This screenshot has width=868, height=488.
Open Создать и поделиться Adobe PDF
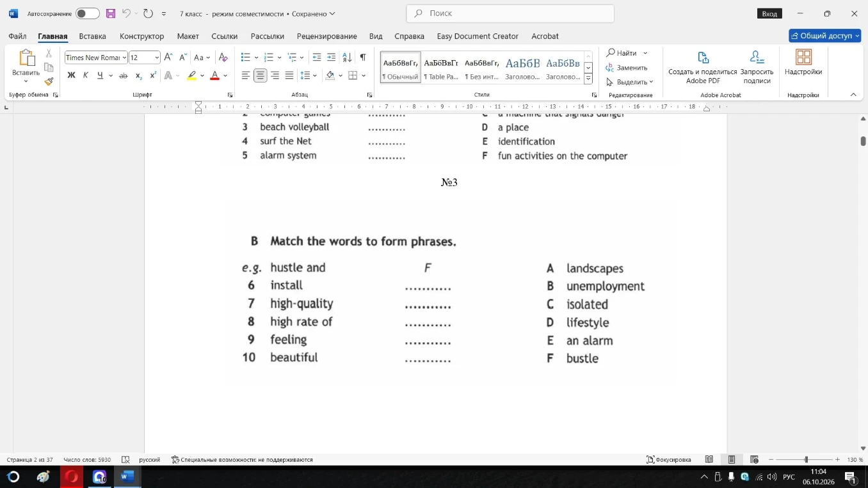tap(703, 67)
